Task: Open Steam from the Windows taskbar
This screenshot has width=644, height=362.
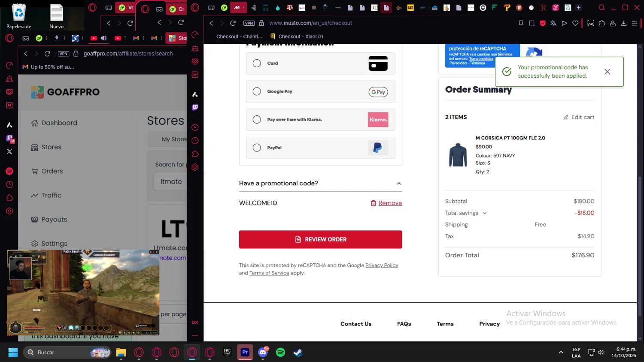Action: pyautogui.click(x=298, y=353)
